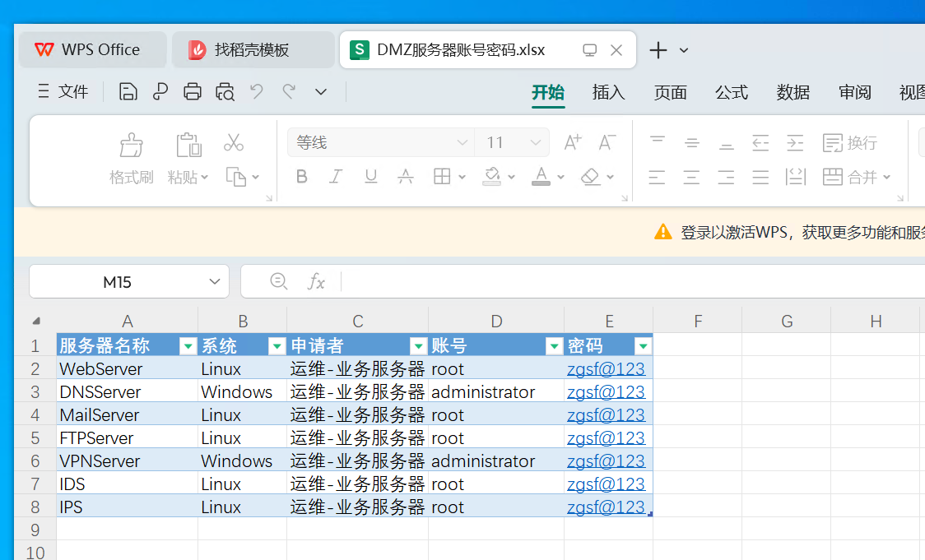Click the Increase Font Size icon
The image size is (925, 560).
pyautogui.click(x=573, y=143)
